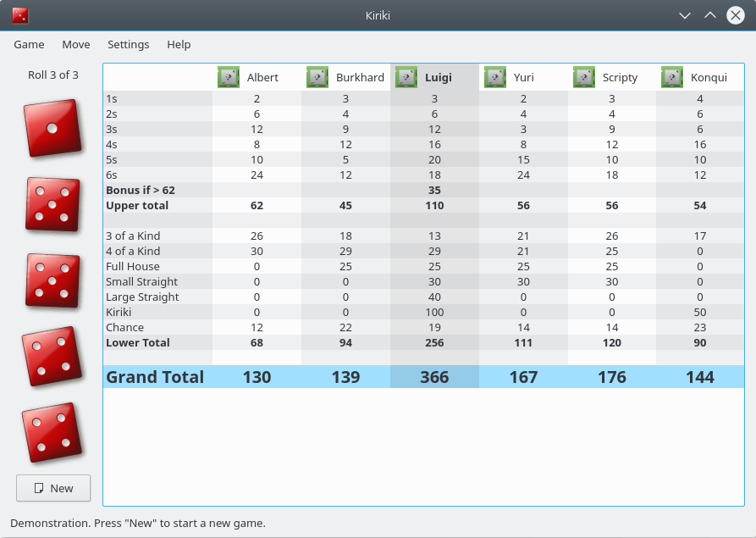Screen dimensions: 756x538
Task: Click the Demonstration status bar message
Action: [138, 523]
